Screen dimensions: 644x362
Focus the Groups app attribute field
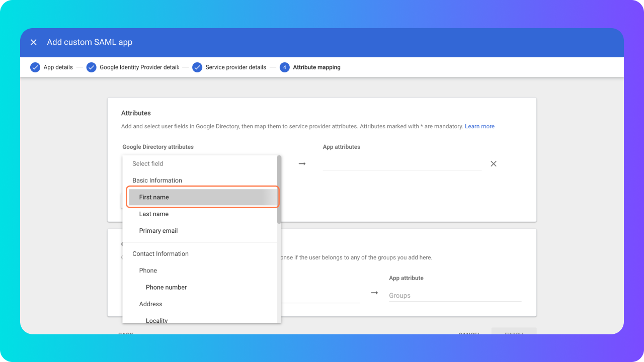coord(455,296)
